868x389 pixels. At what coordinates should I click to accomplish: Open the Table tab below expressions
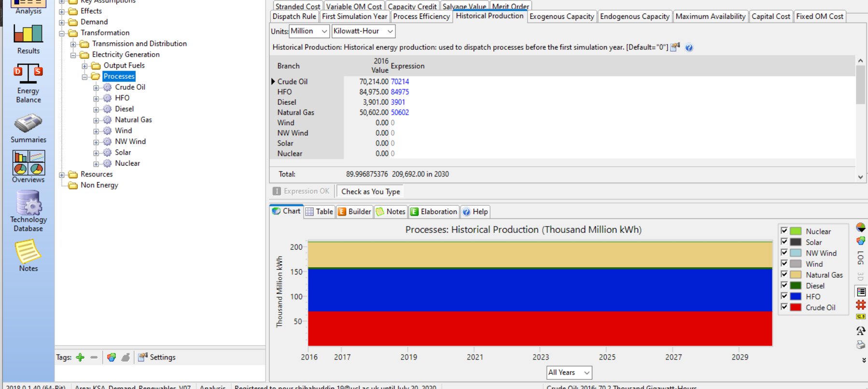[x=319, y=212]
